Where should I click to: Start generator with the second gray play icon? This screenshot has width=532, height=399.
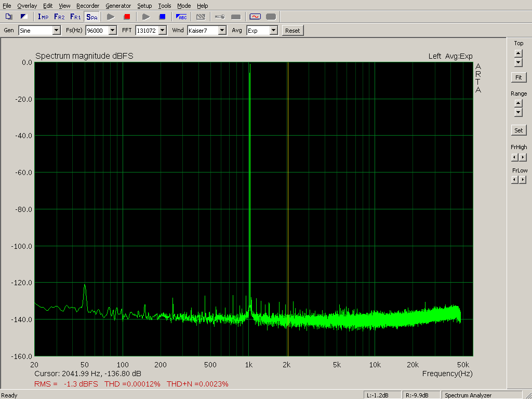tap(146, 17)
